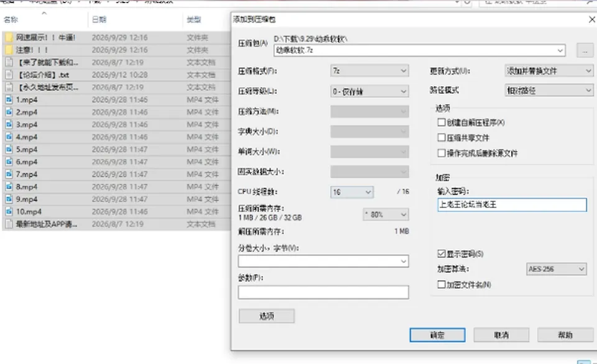Click the video file icon of 4.mp4
Screen dimensions: 597x364
(9, 137)
